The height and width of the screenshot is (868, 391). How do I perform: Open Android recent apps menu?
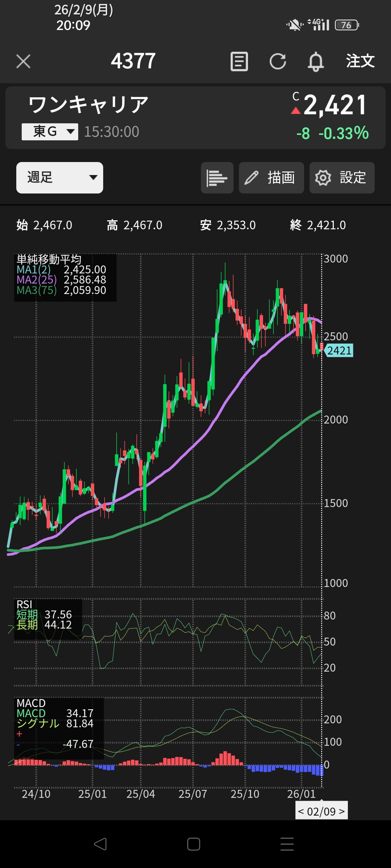pos(287,844)
